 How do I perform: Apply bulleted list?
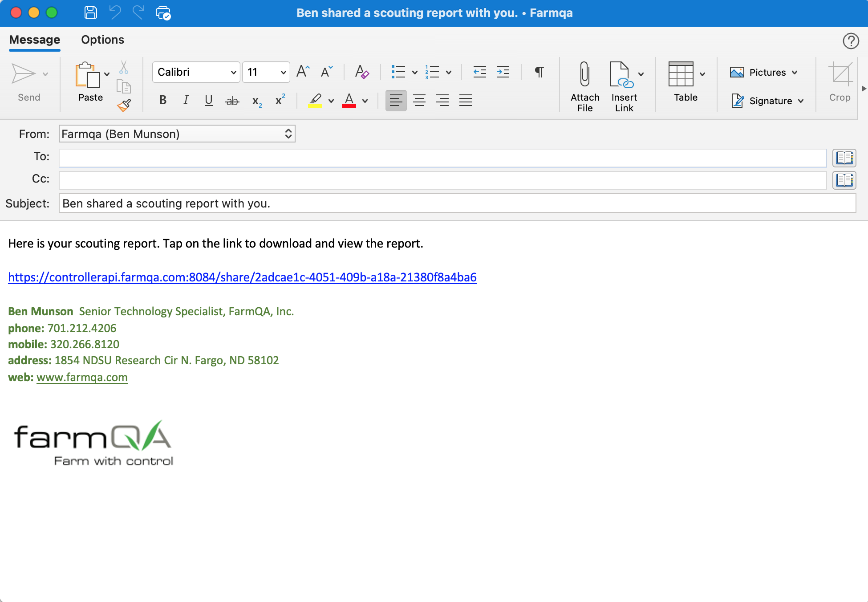[398, 72]
